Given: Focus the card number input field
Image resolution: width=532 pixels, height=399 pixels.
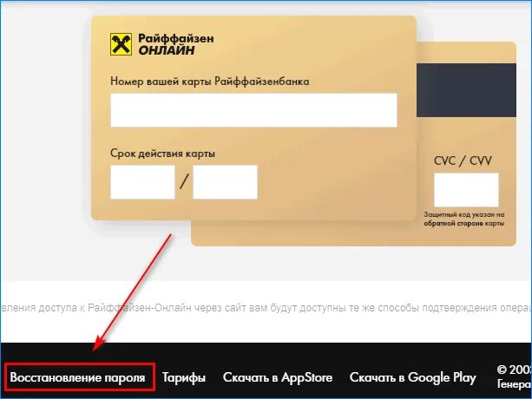Looking at the screenshot, I should pos(253,110).
